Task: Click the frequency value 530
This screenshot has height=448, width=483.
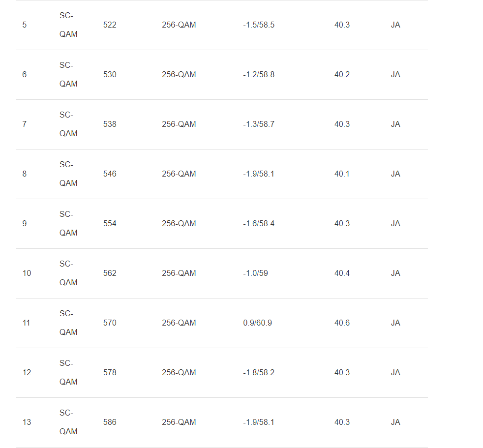Action: tap(110, 75)
